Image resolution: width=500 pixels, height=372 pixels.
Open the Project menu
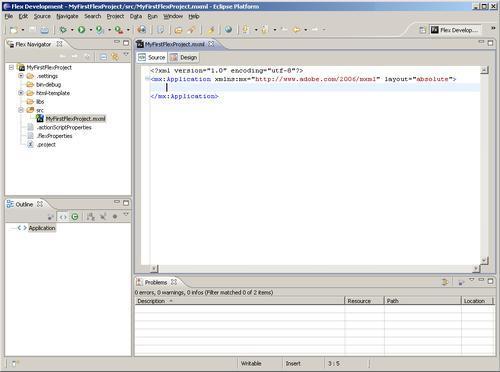tap(115, 16)
